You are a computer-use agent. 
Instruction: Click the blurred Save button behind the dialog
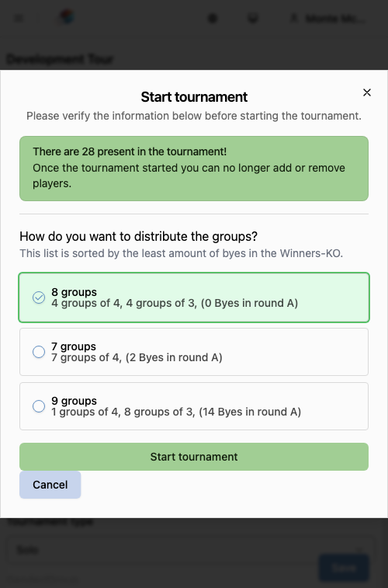click(344, 568)
